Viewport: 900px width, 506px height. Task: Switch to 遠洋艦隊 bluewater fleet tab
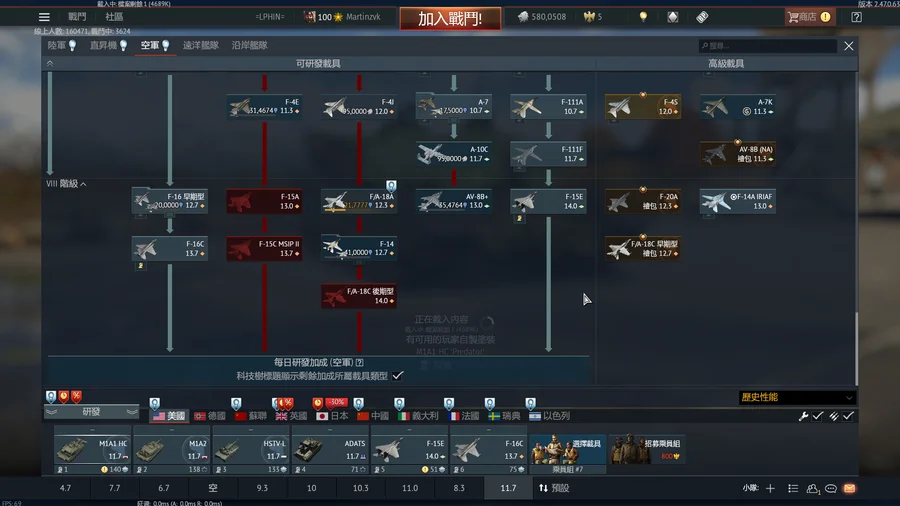point(200,45)
